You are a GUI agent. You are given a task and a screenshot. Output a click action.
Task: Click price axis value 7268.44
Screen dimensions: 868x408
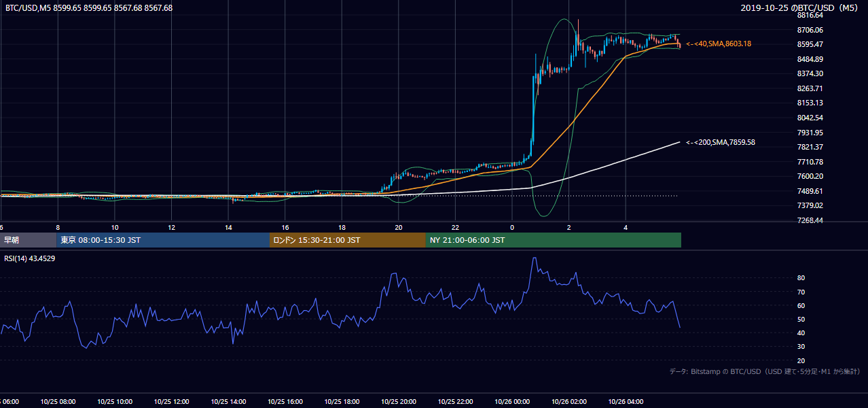[x=810, y=220]
